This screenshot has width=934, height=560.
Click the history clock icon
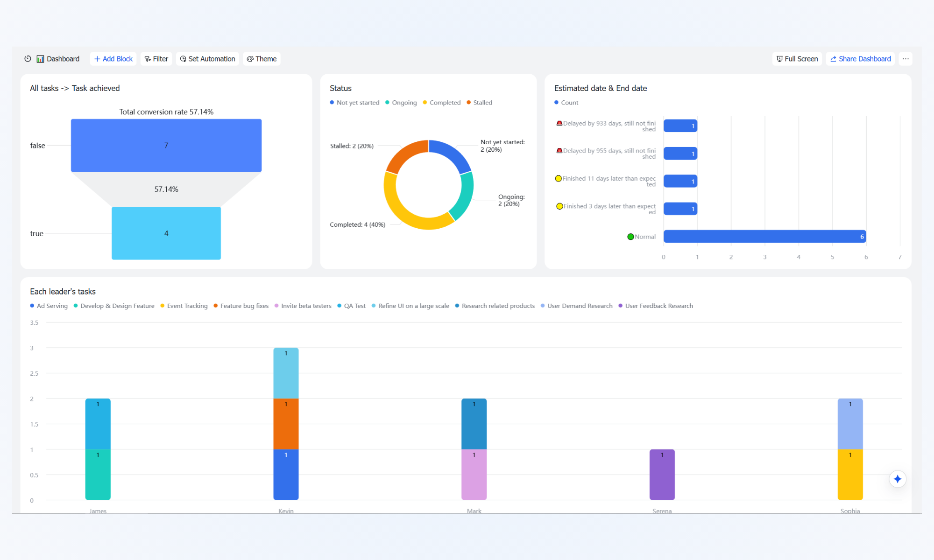(x=28, y=59)
